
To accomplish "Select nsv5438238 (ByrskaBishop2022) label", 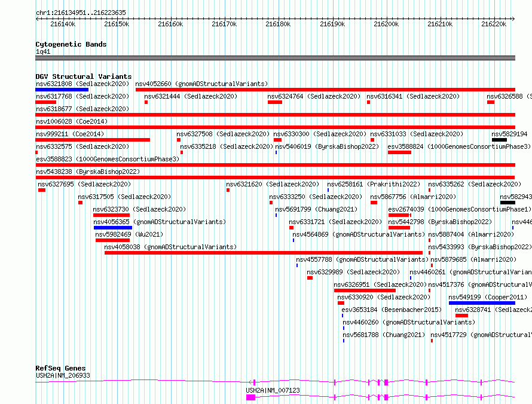I will (x=88, y=172).
